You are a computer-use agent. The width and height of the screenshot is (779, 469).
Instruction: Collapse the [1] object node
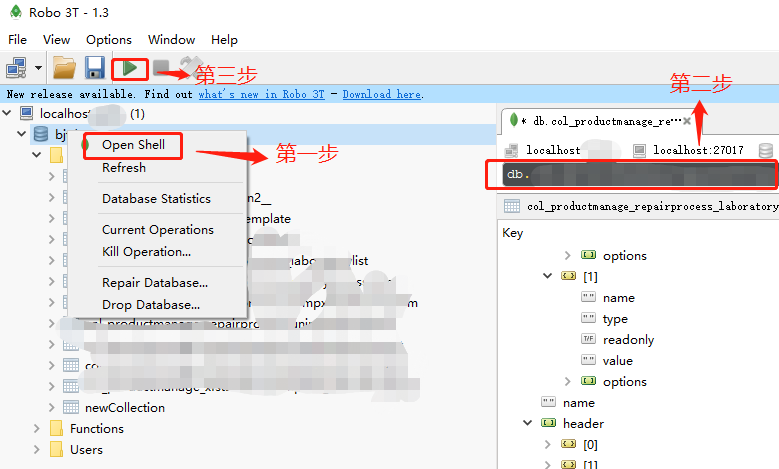[x=547, y=276]
